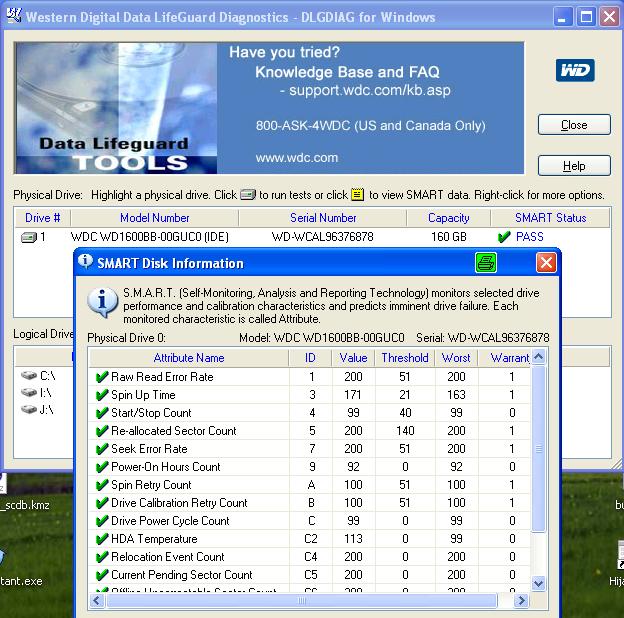Click checkmark for Power-On Hours Count
Image resolution: width=624 pixels, height=618 pixels.
pos(102,467)
